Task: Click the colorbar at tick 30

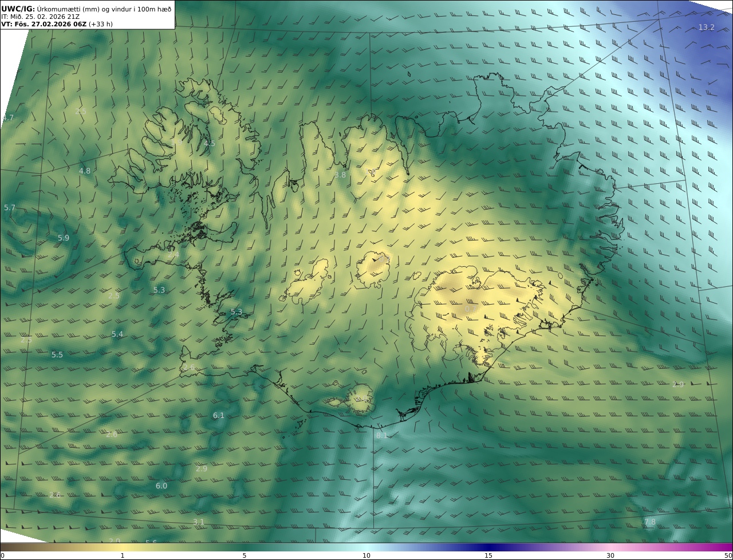Action: (x=610, y=547)
